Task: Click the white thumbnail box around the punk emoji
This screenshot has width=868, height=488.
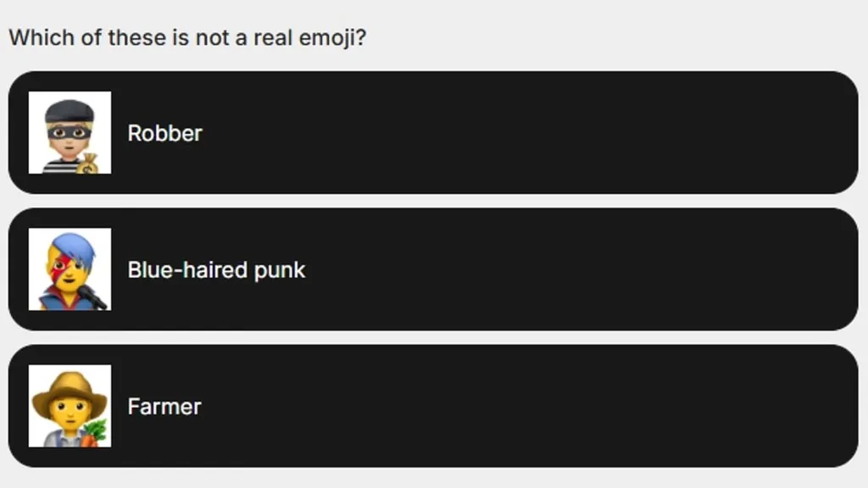Action: coord(70,270)
